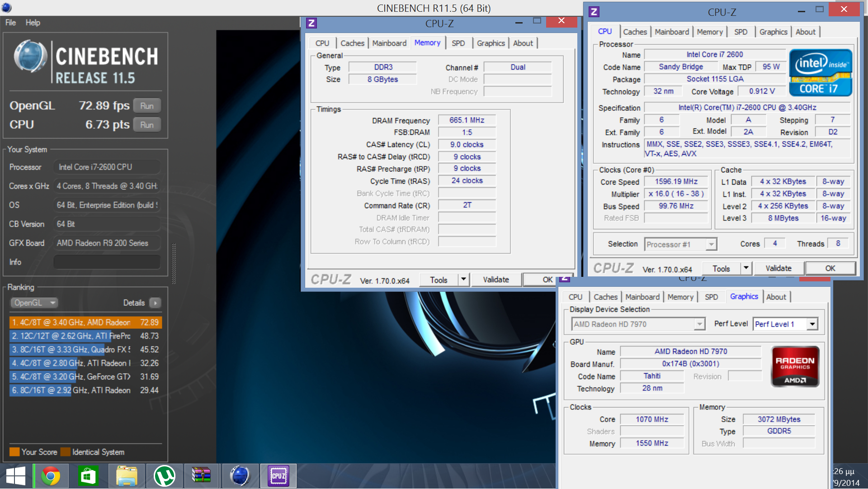Expand the Tools arrow in the Memory CPU-Z window
868x489 pixels.
[x=463, y=280]
